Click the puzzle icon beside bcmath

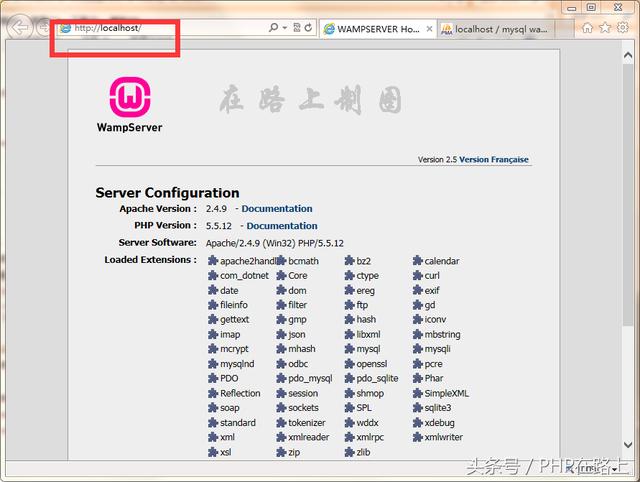point(281,261)
